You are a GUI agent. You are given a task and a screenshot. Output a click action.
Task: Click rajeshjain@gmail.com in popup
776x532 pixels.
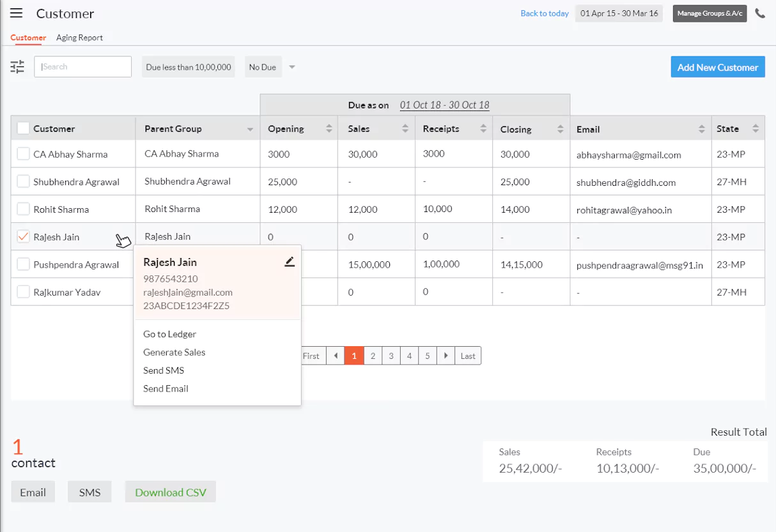click(188, 292)
